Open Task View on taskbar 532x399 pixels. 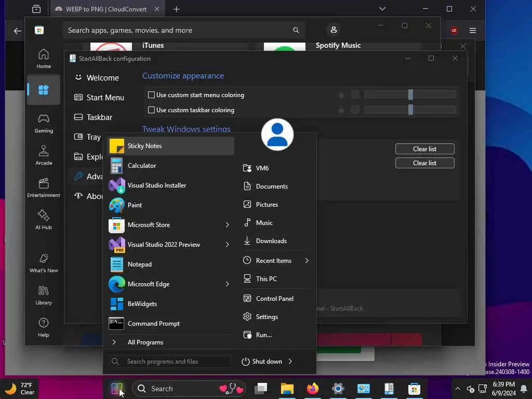point(261,389)
